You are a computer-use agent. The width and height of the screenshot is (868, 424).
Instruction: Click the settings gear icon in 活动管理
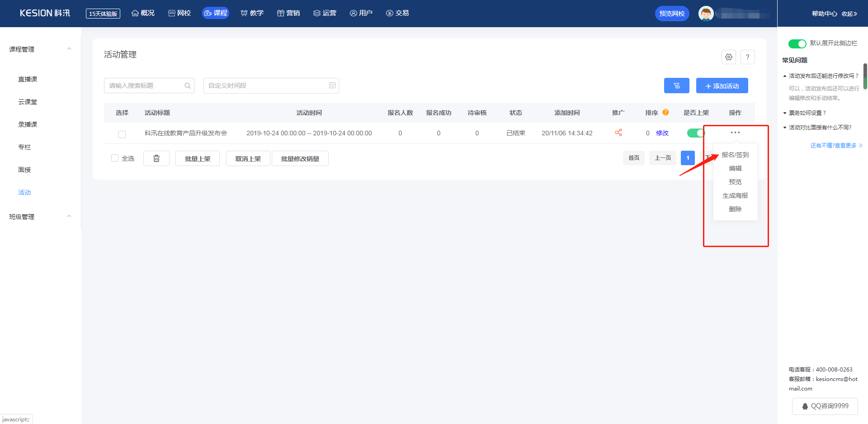728,57
